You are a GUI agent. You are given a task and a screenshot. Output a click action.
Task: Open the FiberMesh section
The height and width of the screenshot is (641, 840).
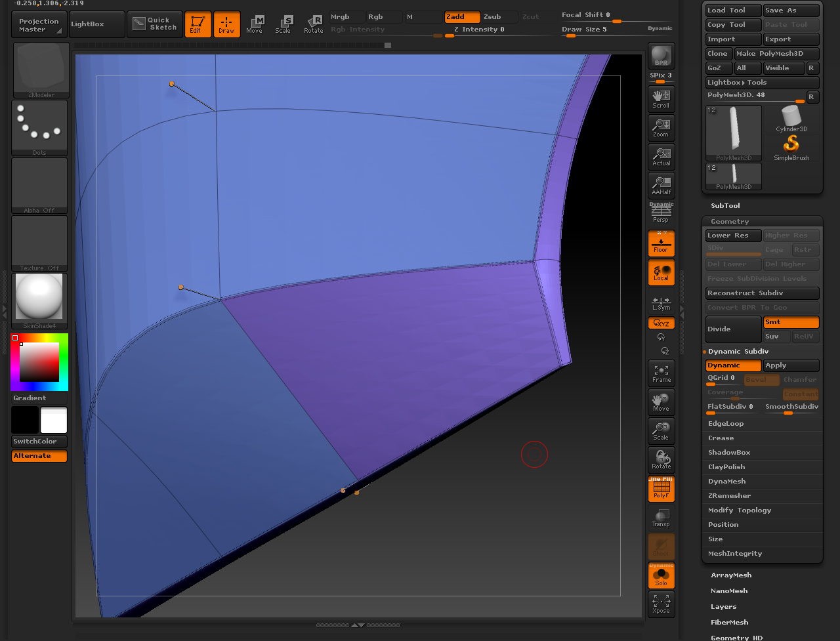tap(729, 622)
